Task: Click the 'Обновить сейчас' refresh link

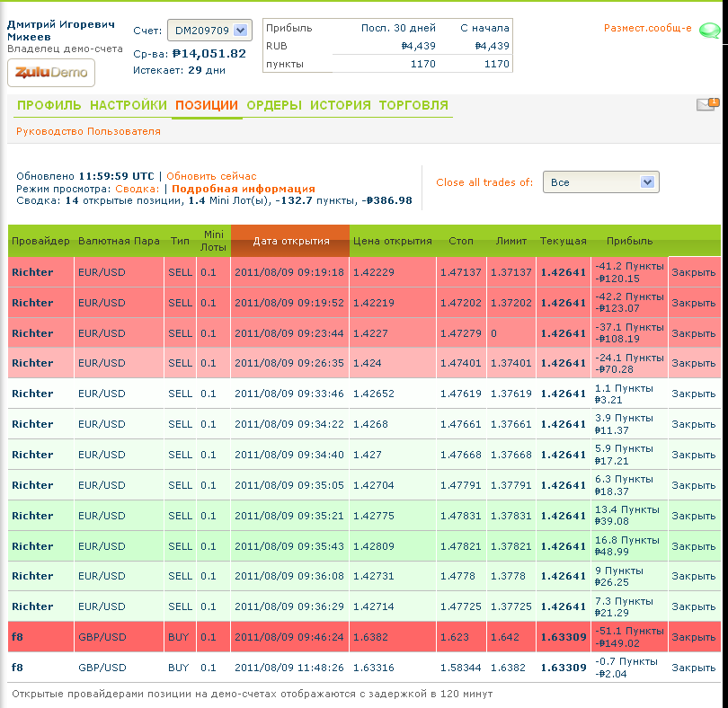Action: (x=211, y=176)
